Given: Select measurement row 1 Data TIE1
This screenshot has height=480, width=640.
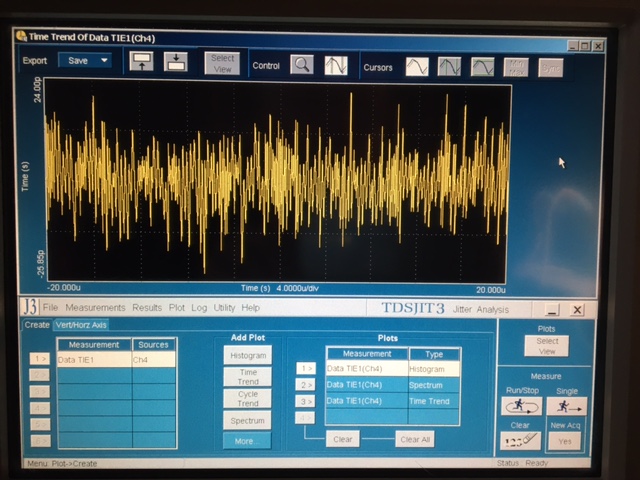Looking at the screenshot, I should (94, 359).
